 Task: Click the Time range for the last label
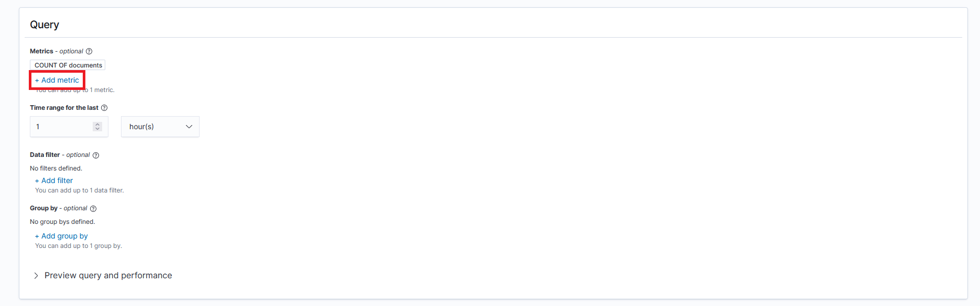64,108
